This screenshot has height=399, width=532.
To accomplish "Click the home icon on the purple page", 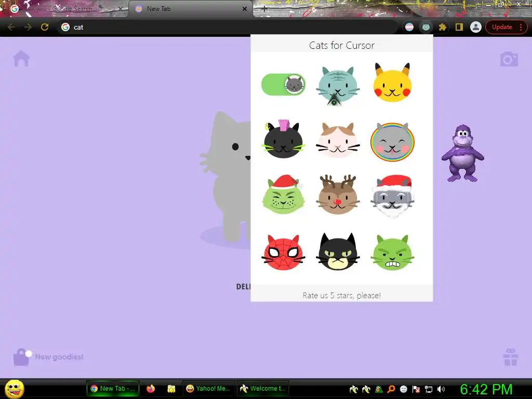I will click(21, 58).
